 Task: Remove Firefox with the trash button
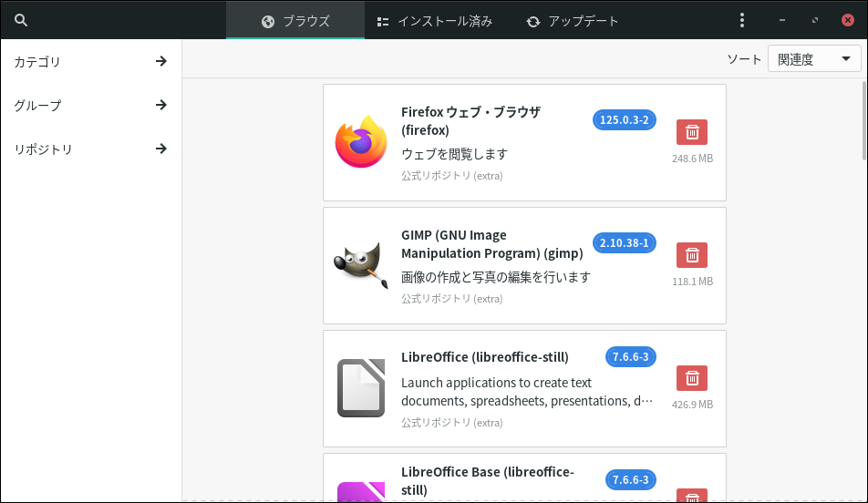[x=692, y=132]
